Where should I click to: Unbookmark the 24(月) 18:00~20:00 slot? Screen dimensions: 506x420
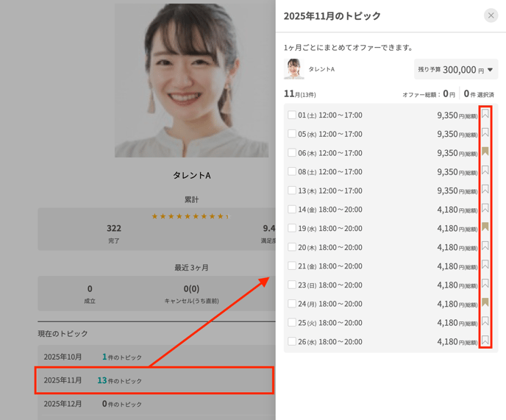(x=485, y=303)
